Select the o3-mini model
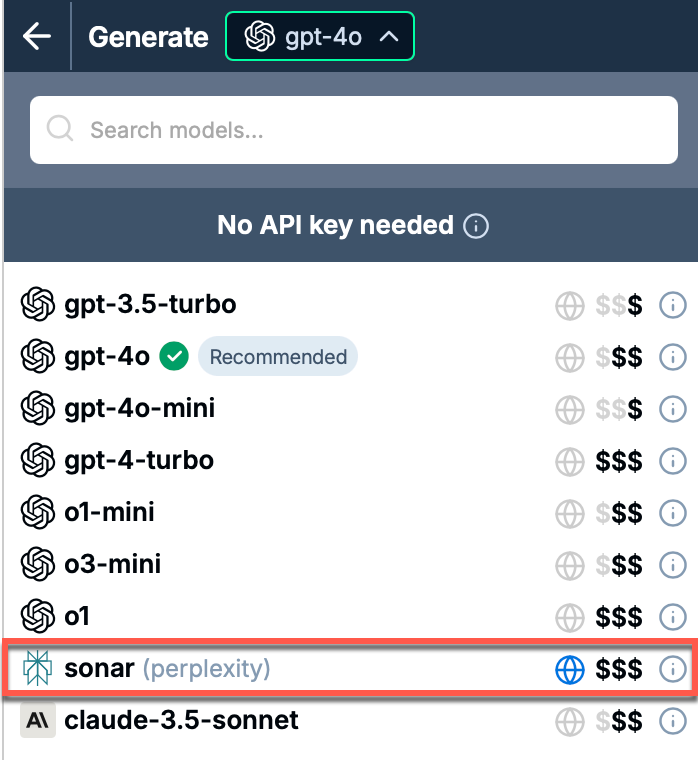Image resolution: width=698 pixels, height=760 pixels. pyautogui.click(x=112, y=564)
